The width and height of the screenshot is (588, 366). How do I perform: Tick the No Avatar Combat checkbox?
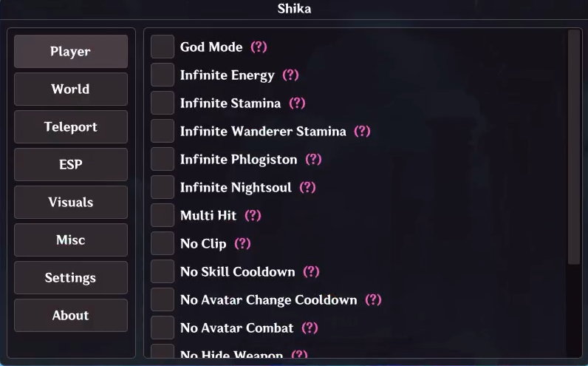pos(163,328)
